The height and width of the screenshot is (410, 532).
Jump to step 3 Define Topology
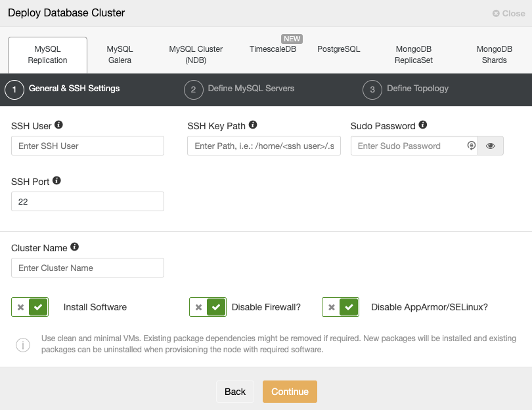[x=405, y=89]
